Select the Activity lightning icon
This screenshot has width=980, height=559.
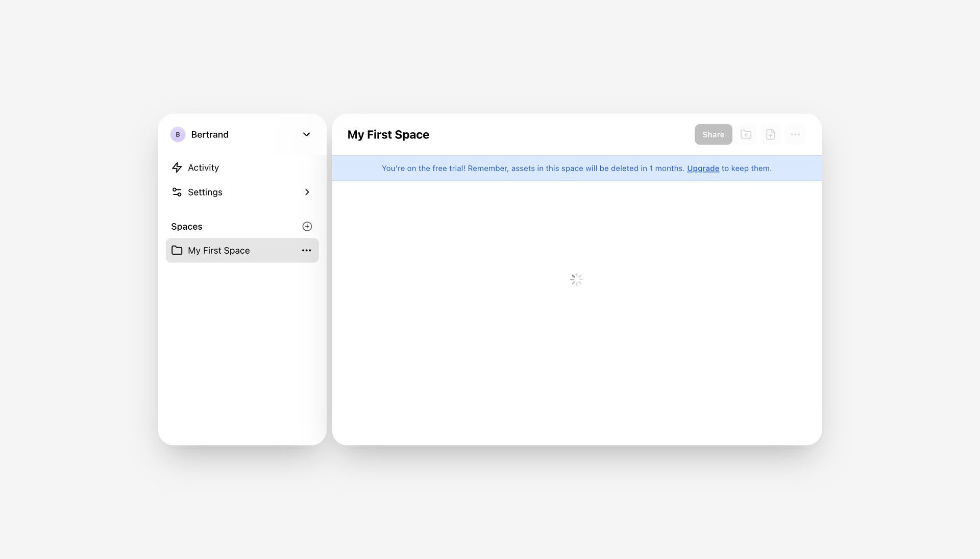(x=177, y=167)
